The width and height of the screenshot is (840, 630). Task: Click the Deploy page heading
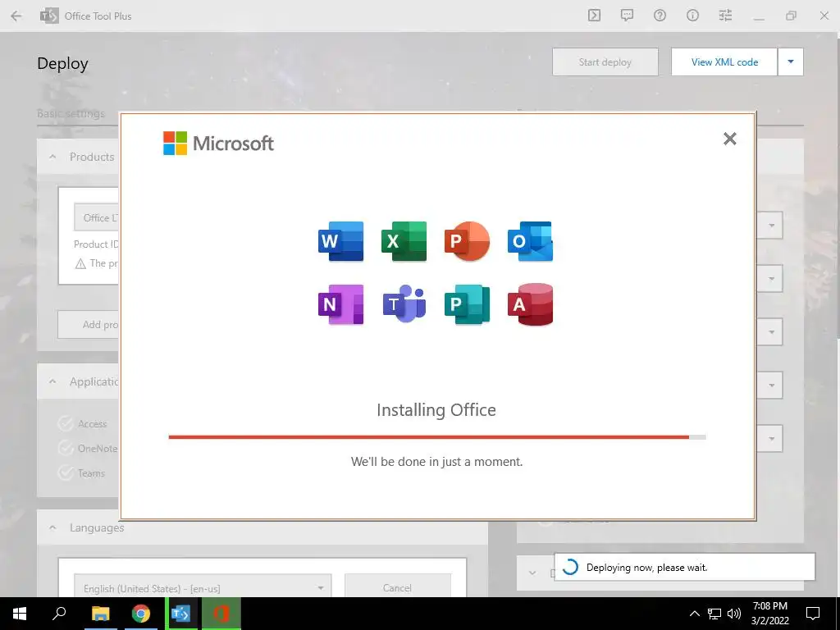[x=62, y=63]
